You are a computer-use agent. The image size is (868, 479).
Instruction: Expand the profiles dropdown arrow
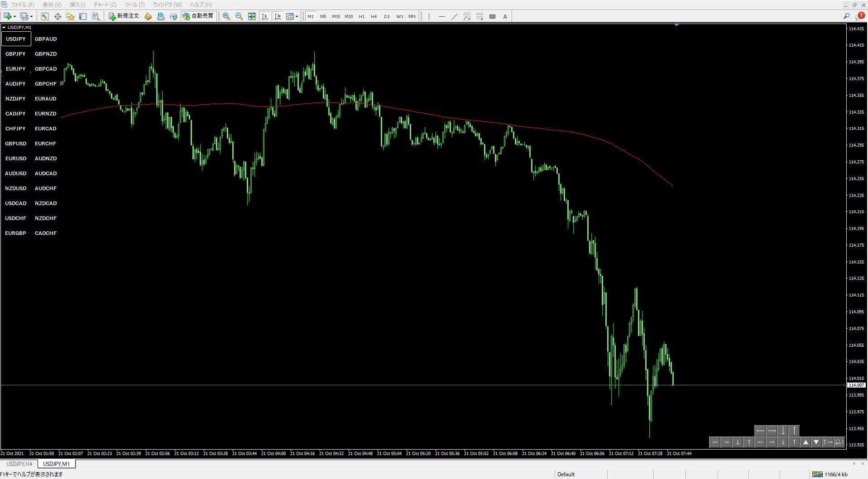31,16
